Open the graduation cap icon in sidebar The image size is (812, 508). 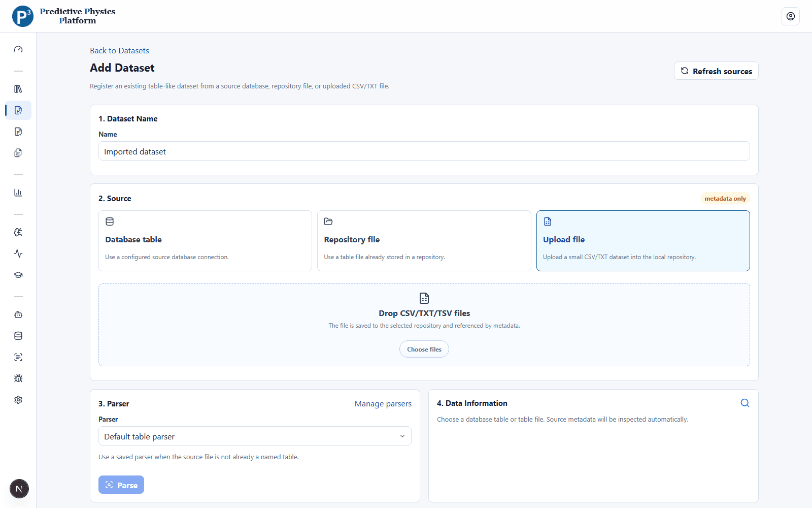[18, 275]
